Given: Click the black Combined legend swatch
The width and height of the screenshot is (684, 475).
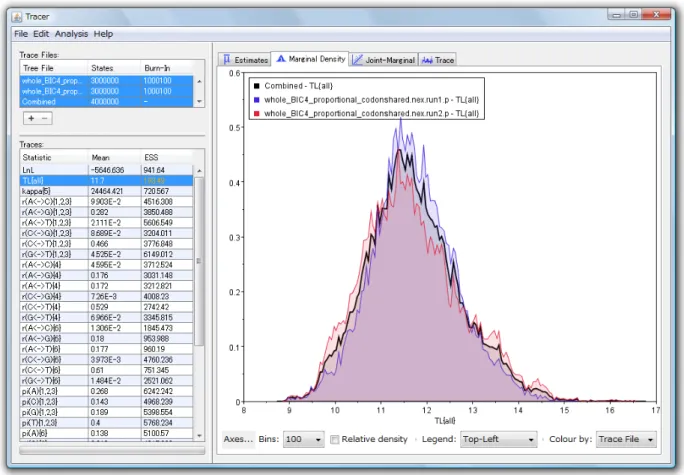Looking at the screenshot, I should coord(257,86).
